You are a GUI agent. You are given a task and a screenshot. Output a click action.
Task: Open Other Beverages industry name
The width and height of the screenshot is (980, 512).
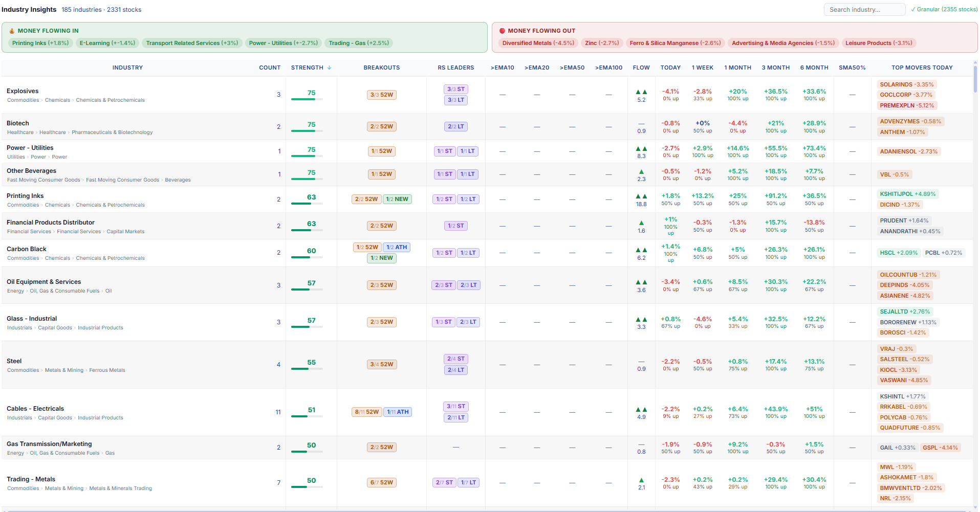point(31,171)
